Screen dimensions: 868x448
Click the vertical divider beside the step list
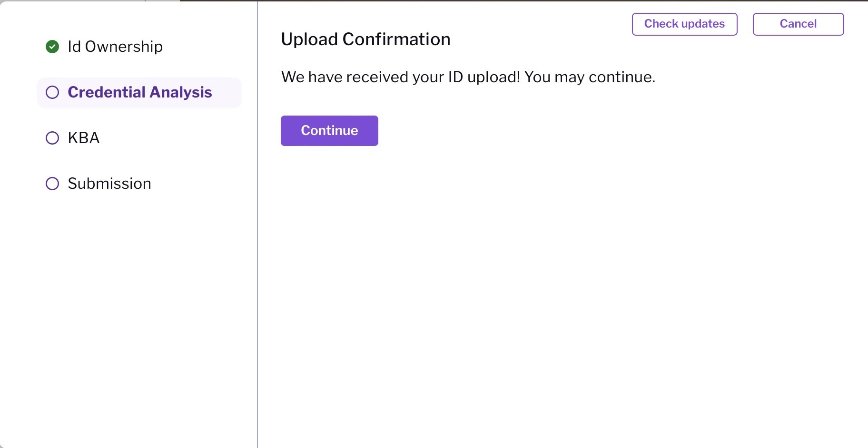tap(257, 224)
